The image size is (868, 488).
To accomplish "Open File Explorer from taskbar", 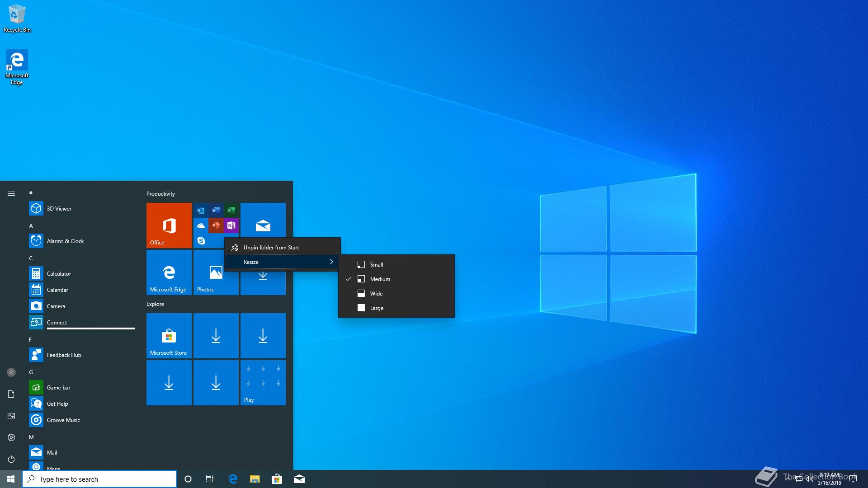I will coord(255,479).
